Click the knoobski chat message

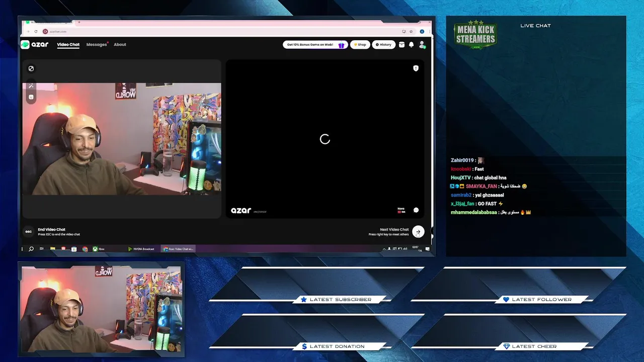coord(467,169)
